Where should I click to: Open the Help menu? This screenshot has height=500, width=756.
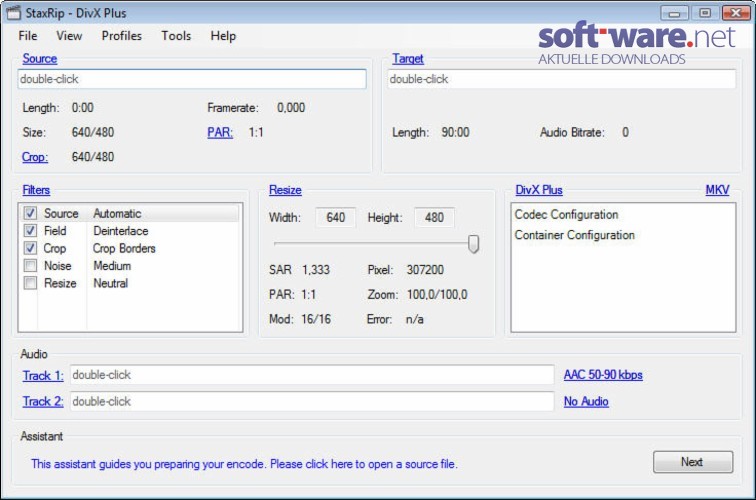(223, 36)
